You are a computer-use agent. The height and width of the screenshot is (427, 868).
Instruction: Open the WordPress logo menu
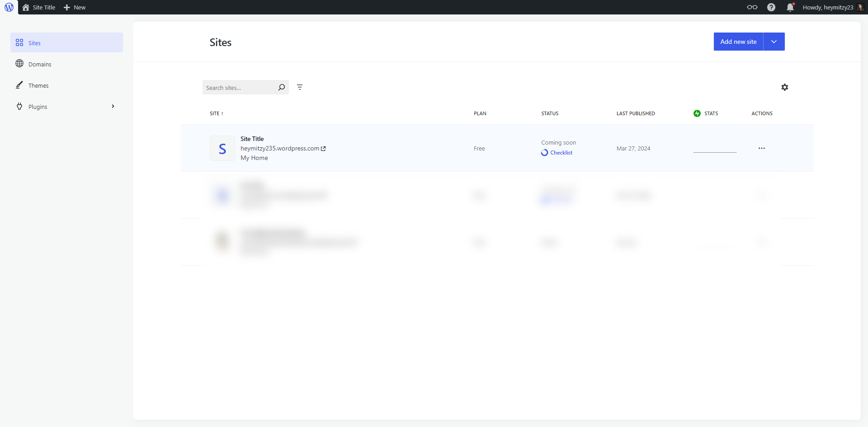click(9, 7)
